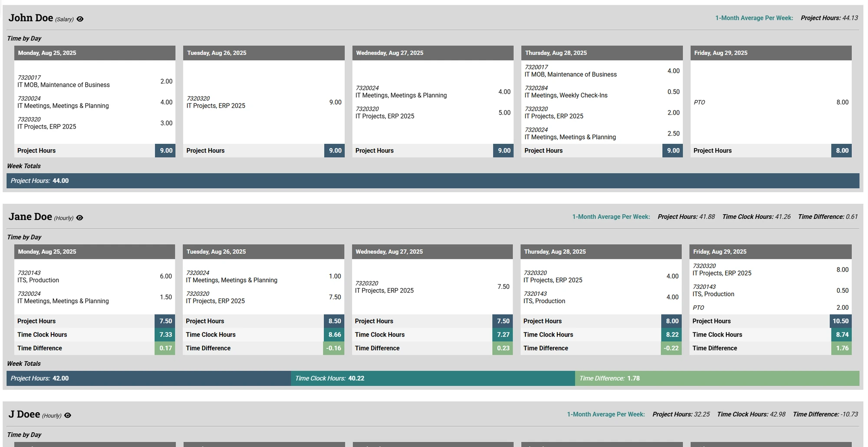868x447 pixels.
Task: Click John Doe's Monday 'IT MOB, Maintenance of Business'
Action: coord(95,81)
